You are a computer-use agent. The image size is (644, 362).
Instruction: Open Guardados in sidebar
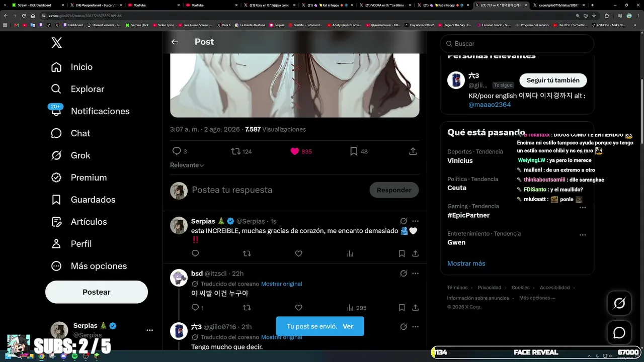pos(83,200)
